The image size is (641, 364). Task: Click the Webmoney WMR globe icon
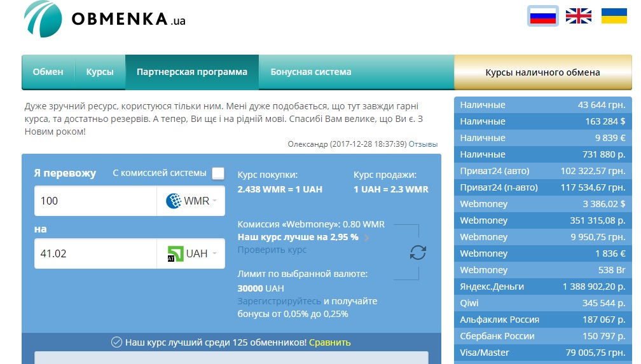point(174,201)
